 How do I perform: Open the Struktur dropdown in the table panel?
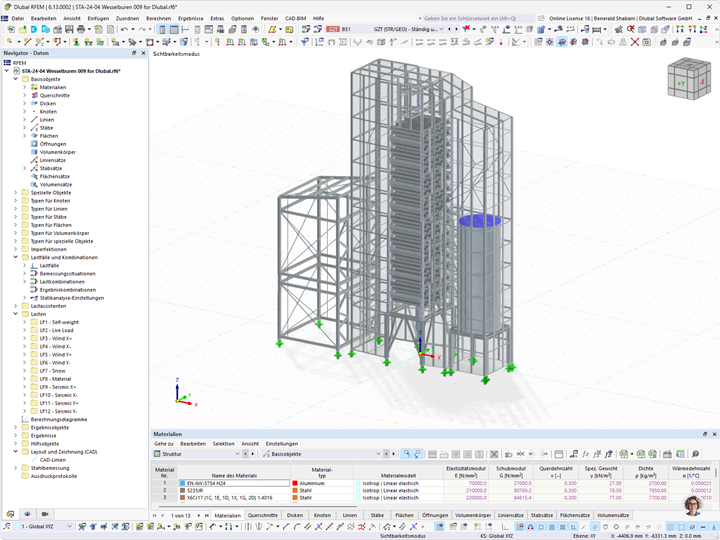tap(237, 454)
